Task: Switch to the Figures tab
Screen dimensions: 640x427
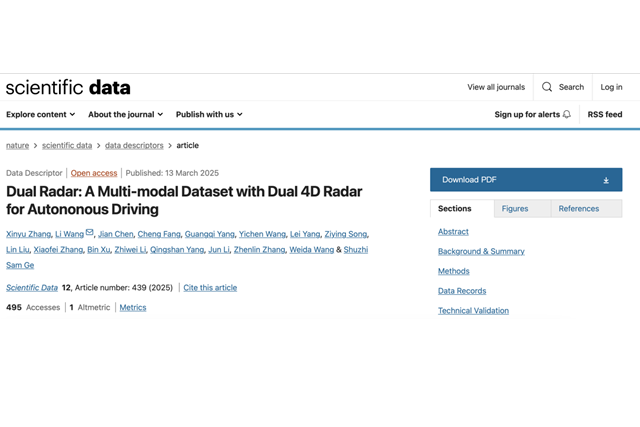Action: [x=515, y=208]
